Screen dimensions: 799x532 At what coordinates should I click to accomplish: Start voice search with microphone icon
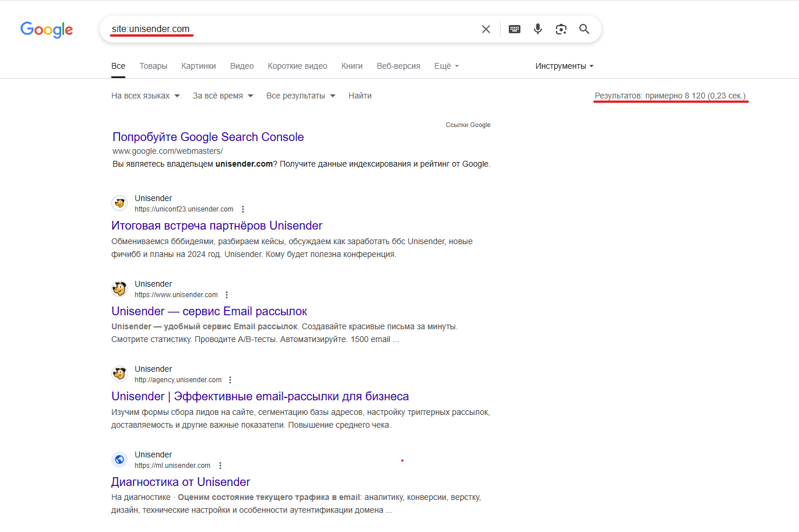[x=538, y=29]
